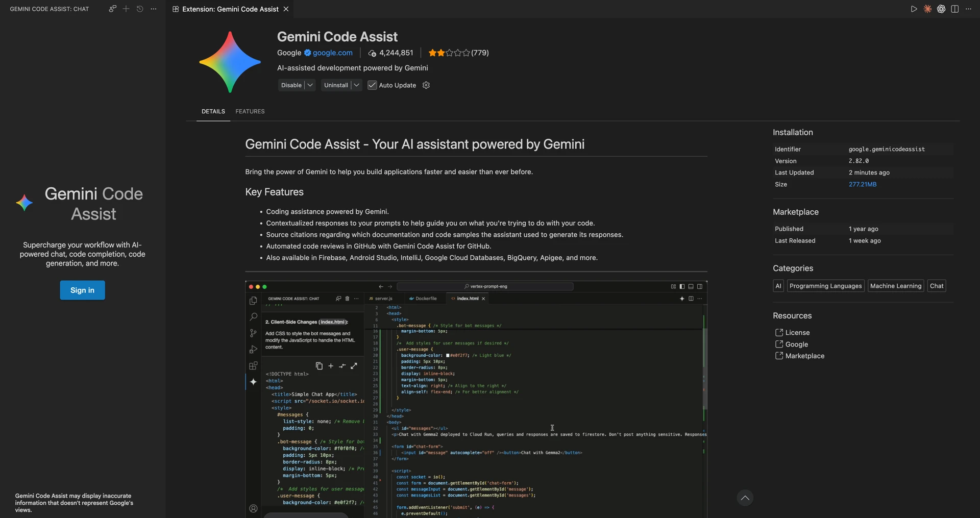Select the Chat category tag
The image size is (980, 518).
click(x=937, y=286)
